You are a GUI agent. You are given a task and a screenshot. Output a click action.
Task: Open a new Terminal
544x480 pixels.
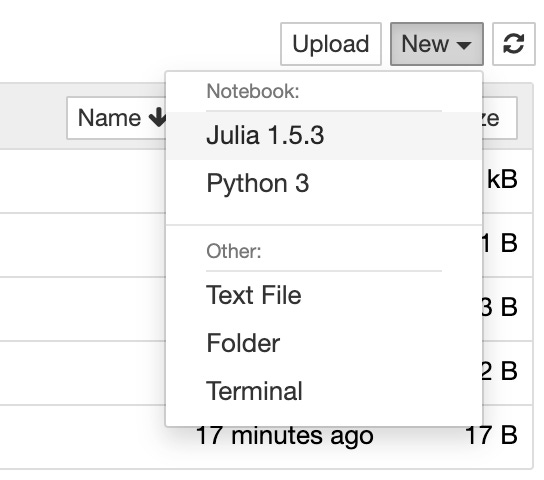coord(324,391)
